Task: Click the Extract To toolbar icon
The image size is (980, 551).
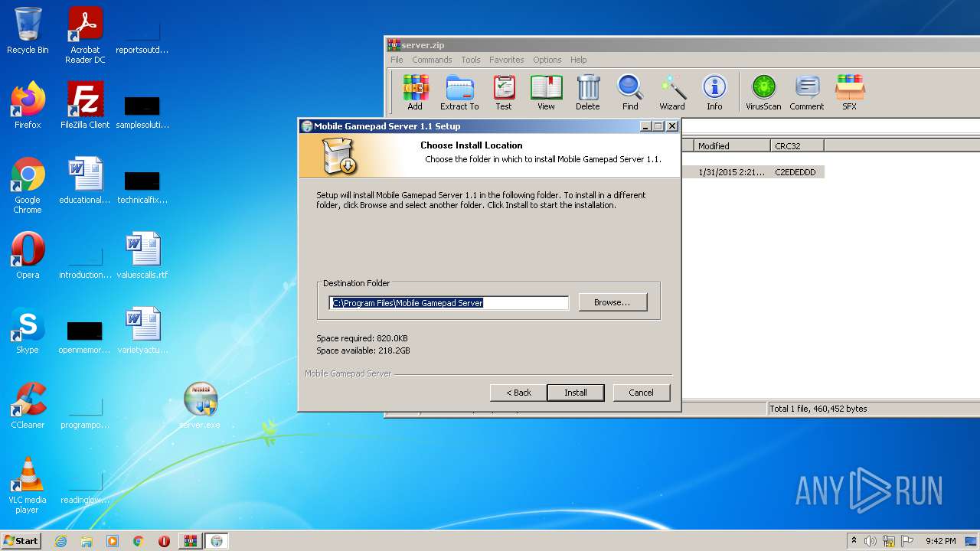Action: [459, 93]
